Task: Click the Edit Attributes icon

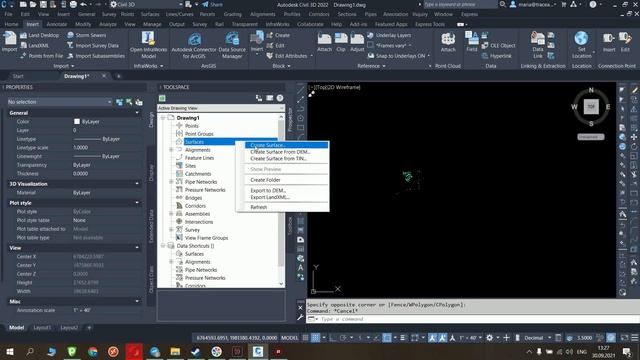Action: click(269, 56)
